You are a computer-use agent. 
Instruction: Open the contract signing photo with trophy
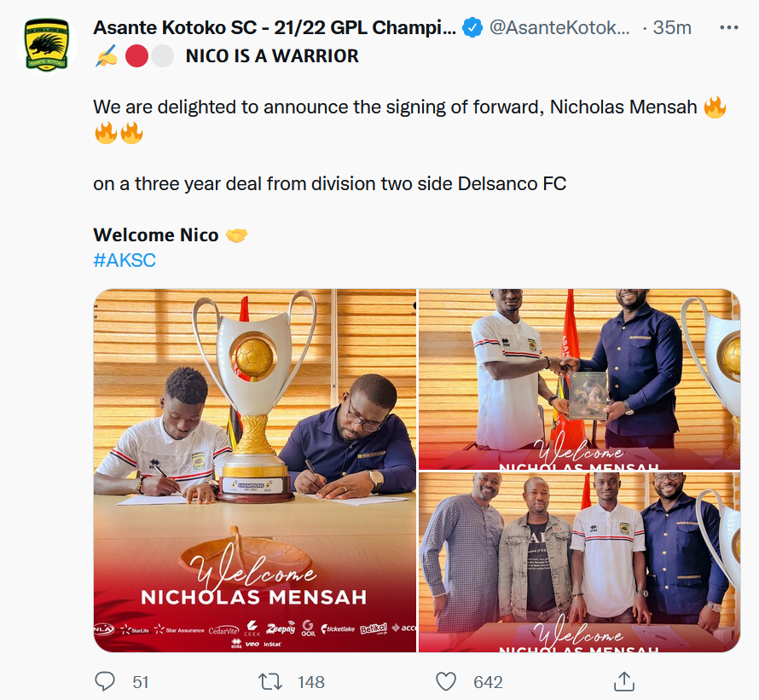pyautogui.click(x=255, y=471)
